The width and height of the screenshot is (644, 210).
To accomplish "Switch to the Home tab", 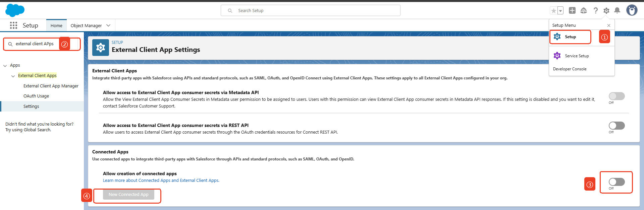I will coord(56,25).
